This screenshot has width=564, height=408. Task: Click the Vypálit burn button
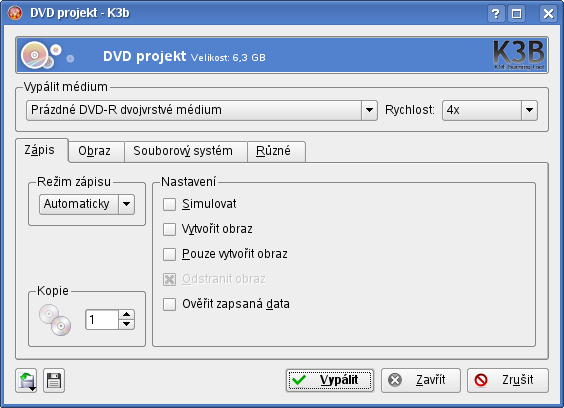click(x=330, y=380)
